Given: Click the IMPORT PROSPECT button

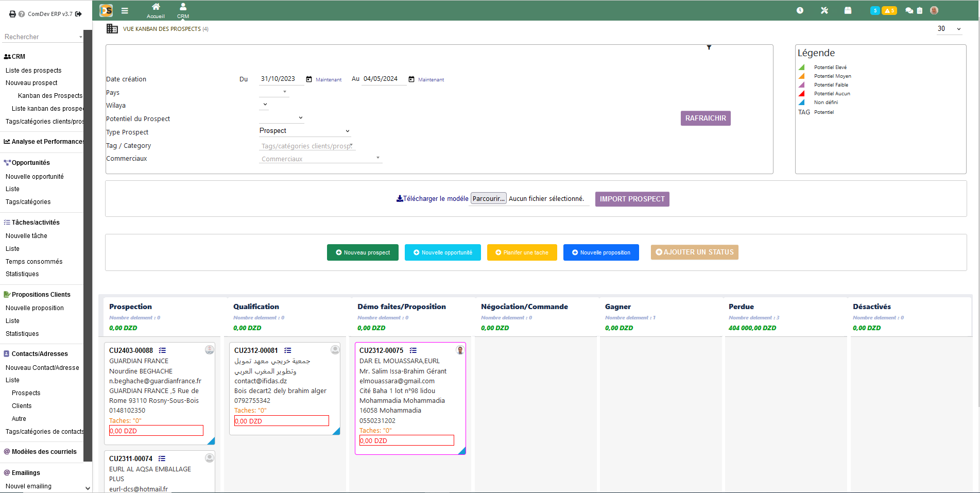Looking at the screenshot, I should click(x=632, y=199).
